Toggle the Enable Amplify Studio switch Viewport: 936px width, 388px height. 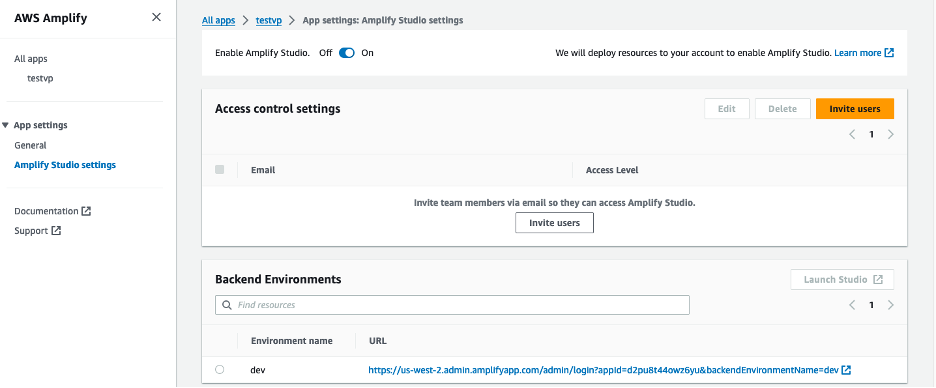[x=347, y=53]
